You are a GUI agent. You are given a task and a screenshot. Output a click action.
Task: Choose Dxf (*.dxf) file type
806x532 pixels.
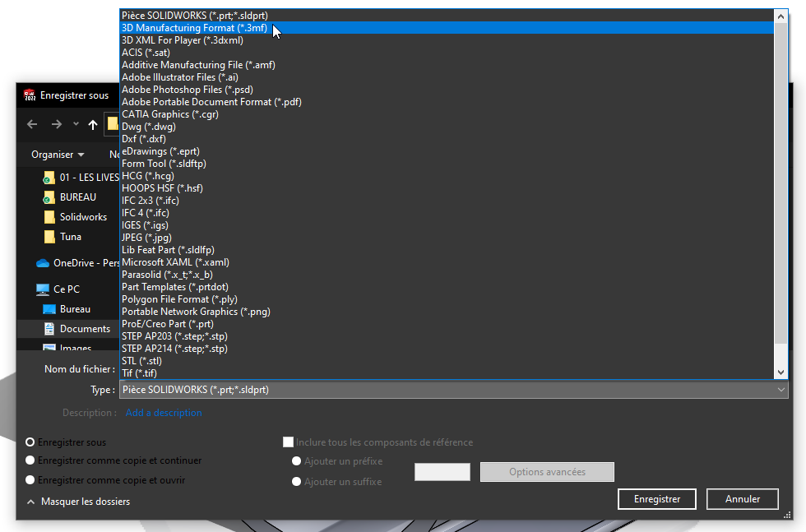tap(447, 139)
